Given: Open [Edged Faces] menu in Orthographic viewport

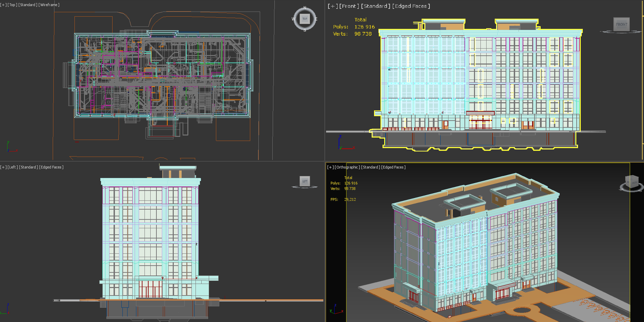Looking at the screenshot, I should pyautogui.click(x=393, y=167).
